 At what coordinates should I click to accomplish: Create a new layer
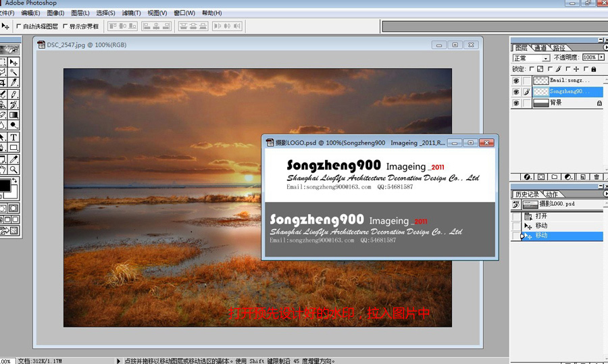(583, 177)
